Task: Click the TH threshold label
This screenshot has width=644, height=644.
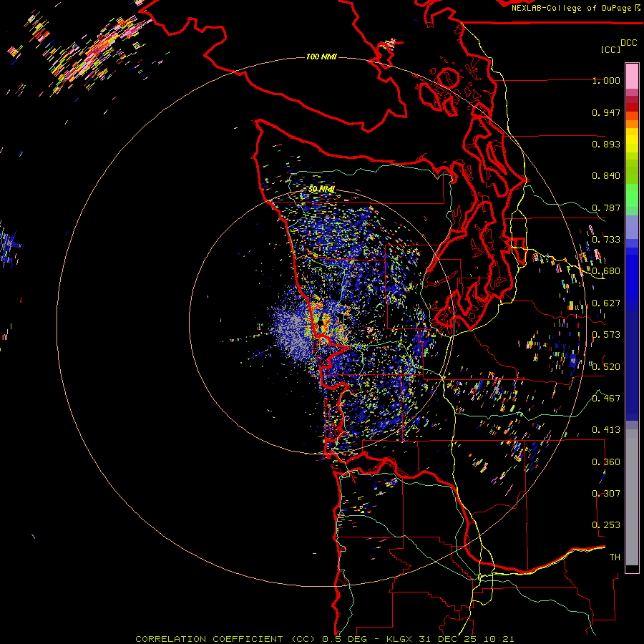Action: point(615,557)
